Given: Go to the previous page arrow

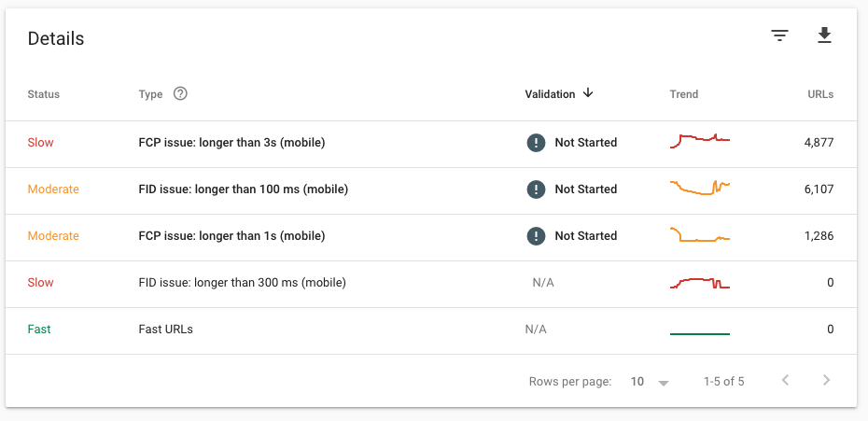Looking at the screenshot, I should pos(785,380).
